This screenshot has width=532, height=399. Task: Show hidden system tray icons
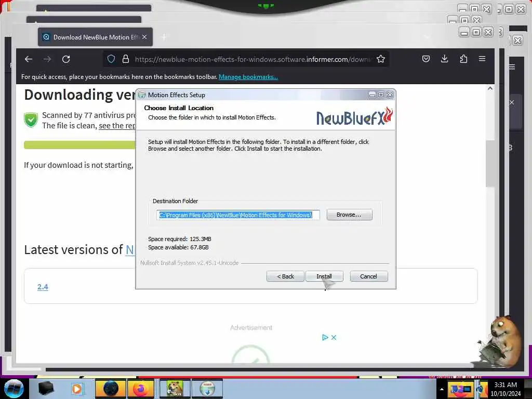(x=442, y=389)
